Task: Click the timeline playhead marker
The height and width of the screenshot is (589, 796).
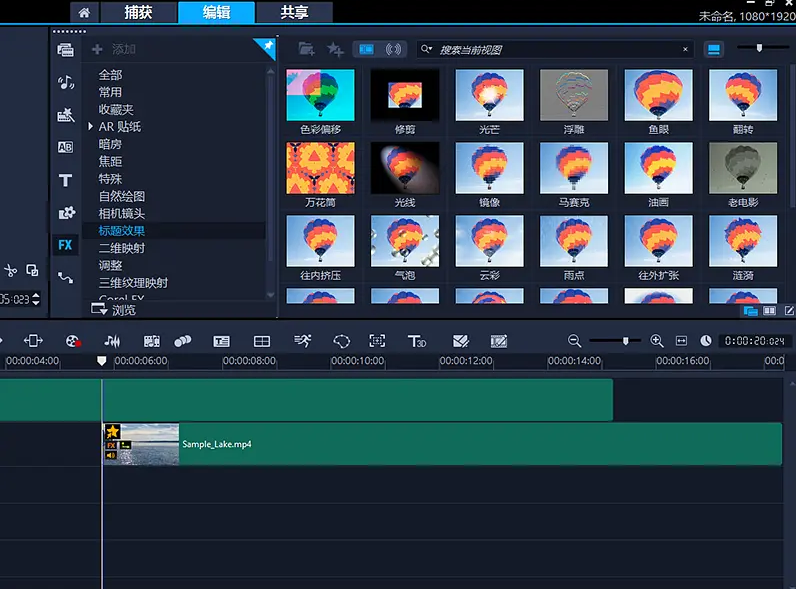Action: [102, 361]
